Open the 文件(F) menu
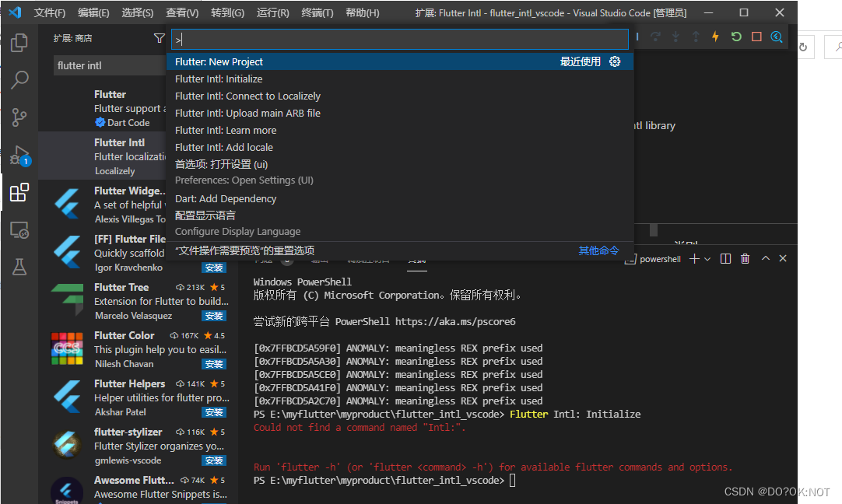The height and width of the screenshot is (504, 842). 49,12
